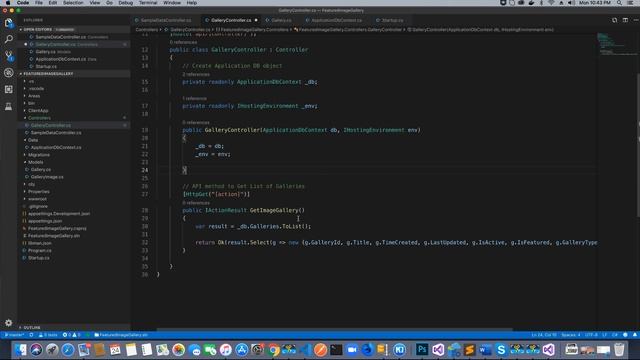Click the feedback smiley in status bar
The width and height of the screenshot is (640, 360).
pos(625,335)
